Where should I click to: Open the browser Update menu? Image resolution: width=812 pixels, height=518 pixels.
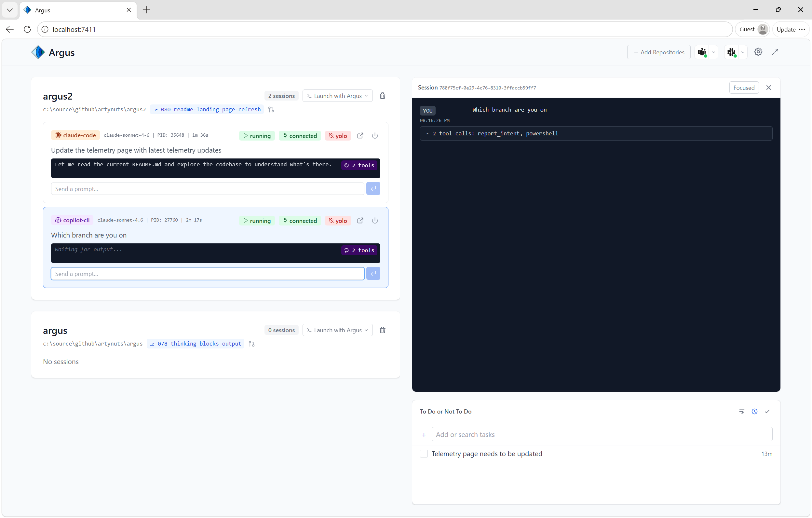[x=791, y=29]
